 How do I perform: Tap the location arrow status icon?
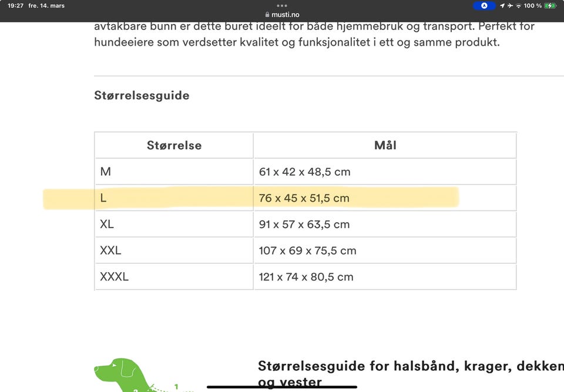click(502, 6)
